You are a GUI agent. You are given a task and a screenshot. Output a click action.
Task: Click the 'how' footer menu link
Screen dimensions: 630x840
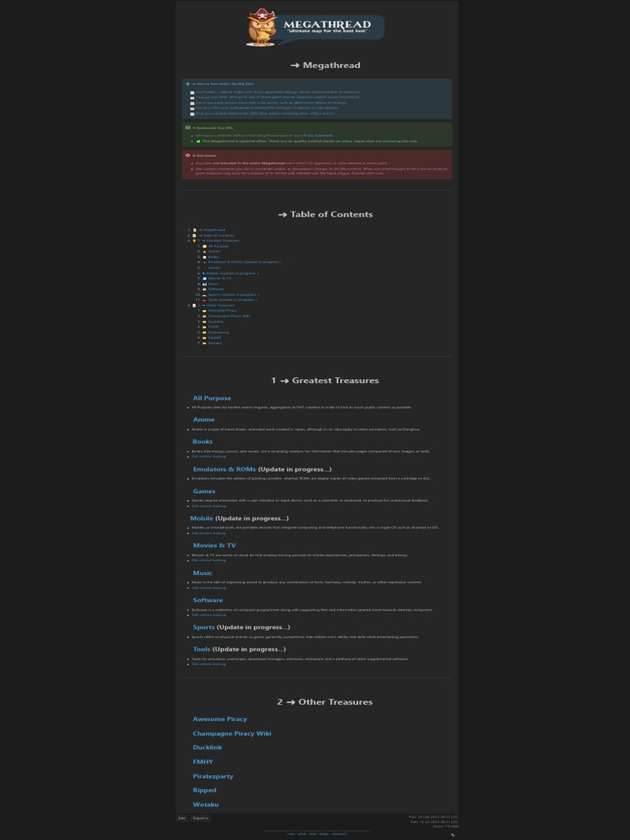tap(313, 834)
